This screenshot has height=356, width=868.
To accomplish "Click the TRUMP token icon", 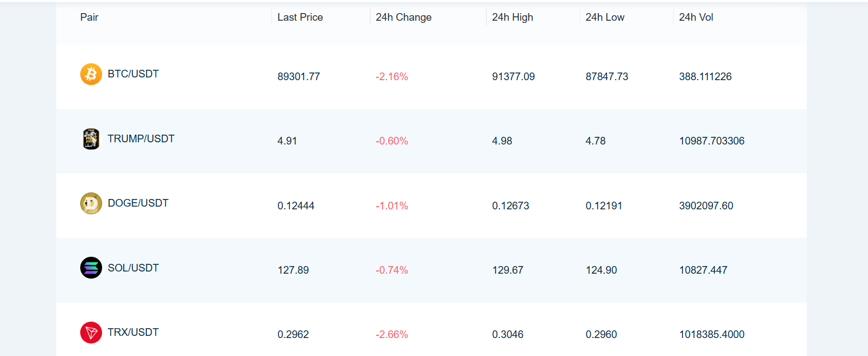I will (91, 139).
